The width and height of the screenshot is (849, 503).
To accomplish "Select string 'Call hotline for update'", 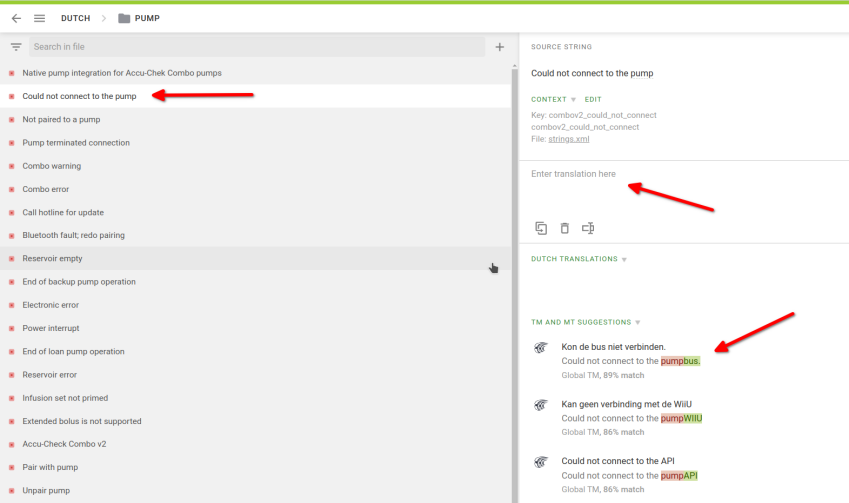I will pyautogui.click(x=63, y=213).
